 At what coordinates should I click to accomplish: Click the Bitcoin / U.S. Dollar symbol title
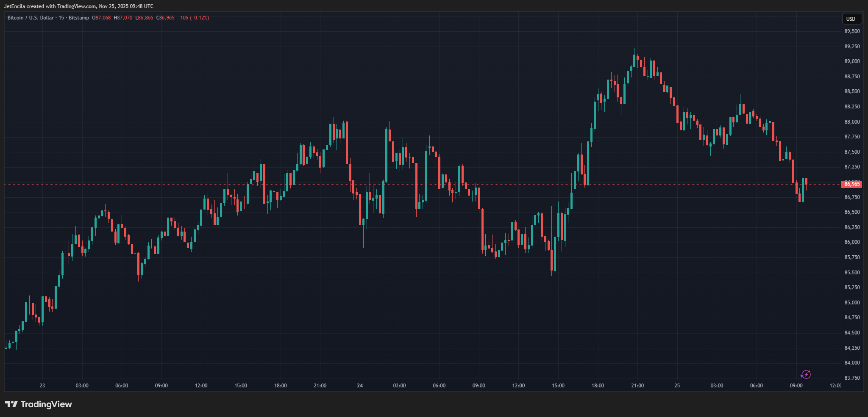click(x=31, y=18)
